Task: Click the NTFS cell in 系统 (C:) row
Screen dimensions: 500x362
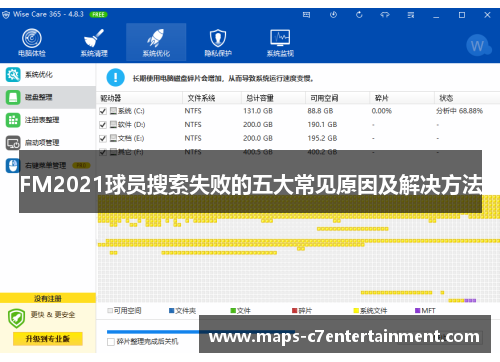Action: tap(193, 111)
